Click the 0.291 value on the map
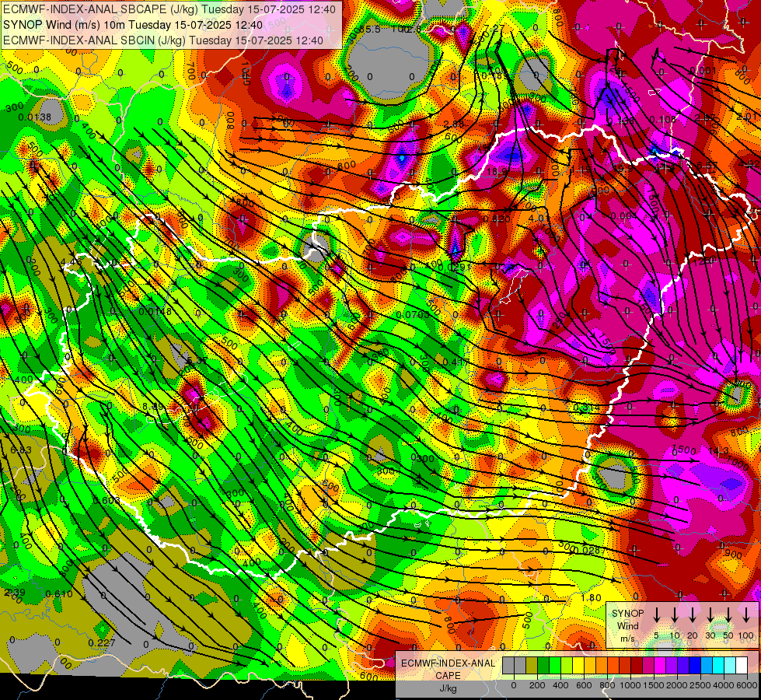 coord(454,268)
